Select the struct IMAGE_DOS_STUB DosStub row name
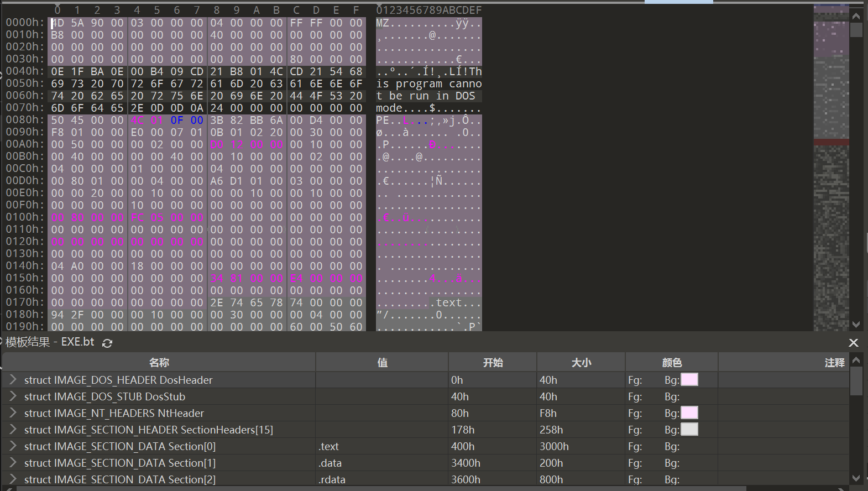 [x=104, y=396]
